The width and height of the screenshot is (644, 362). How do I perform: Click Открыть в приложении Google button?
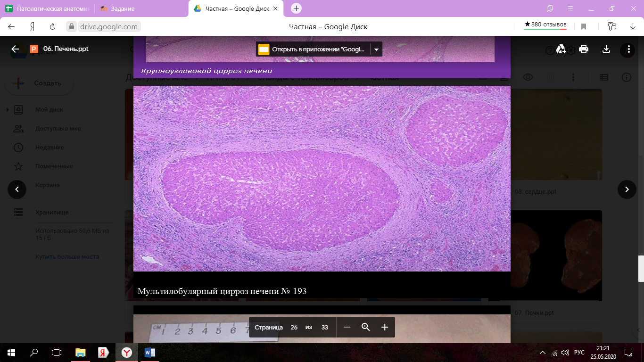pyautogui.click(x=313, y=49)
